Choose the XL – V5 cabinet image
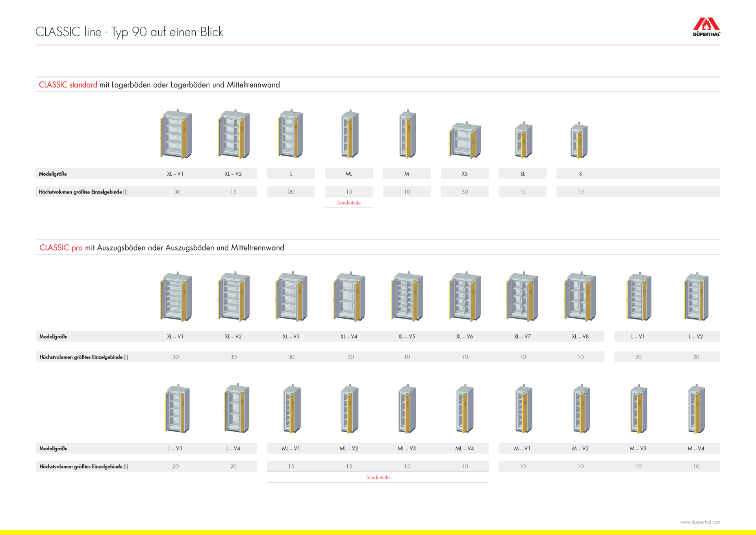This screenshot has height=535, width=756. tap(407, 296)
